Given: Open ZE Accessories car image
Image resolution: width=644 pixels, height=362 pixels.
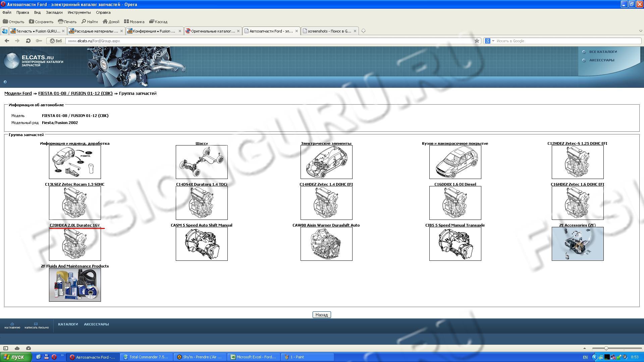Looking at the screenshot, I should [x=578, y=244].
